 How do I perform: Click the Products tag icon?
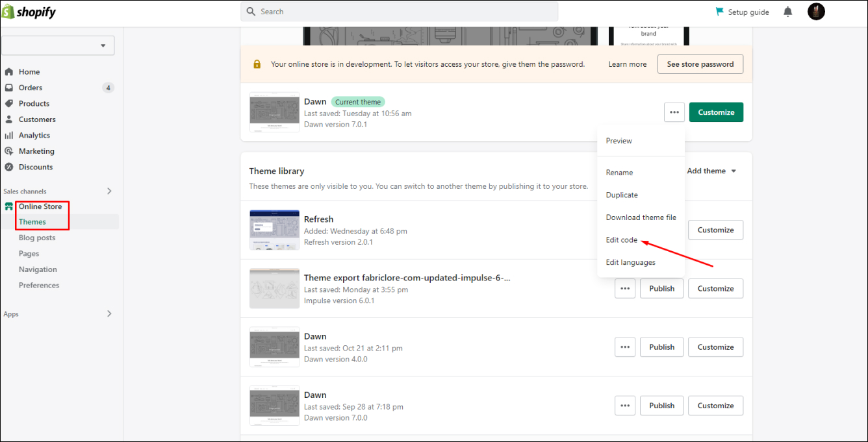[9, 104]
